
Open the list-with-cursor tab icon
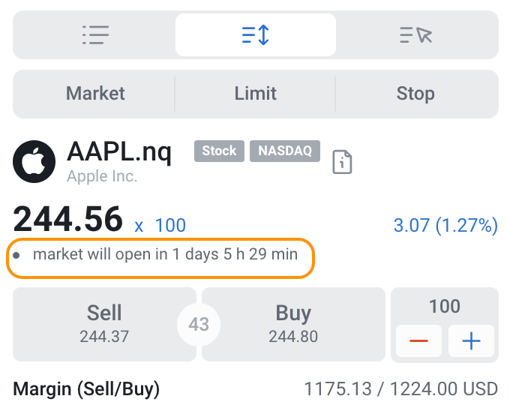click(x=416, y=34)
